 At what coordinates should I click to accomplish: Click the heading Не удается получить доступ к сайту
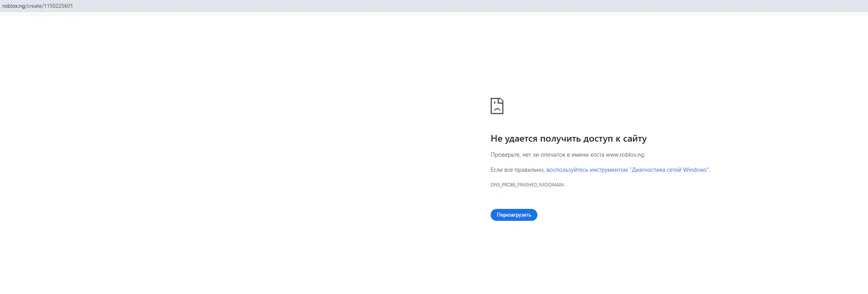coord(568,138)
